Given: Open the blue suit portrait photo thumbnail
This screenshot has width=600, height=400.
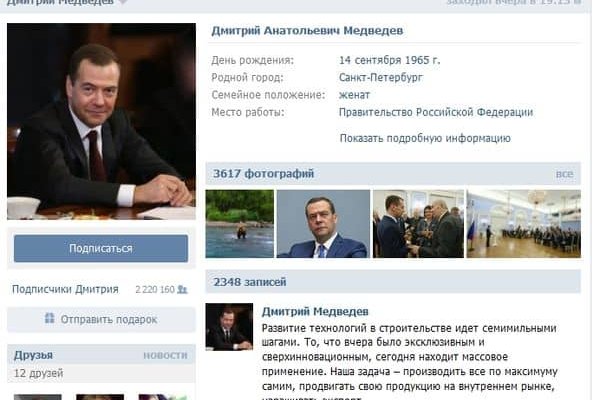Looking at the screenshot, I should pyautogui.click(x=323, y=224).
